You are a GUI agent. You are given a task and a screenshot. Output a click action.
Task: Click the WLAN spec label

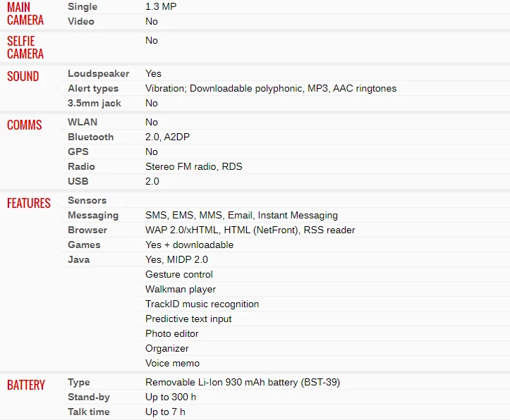(x=83, y=122)
